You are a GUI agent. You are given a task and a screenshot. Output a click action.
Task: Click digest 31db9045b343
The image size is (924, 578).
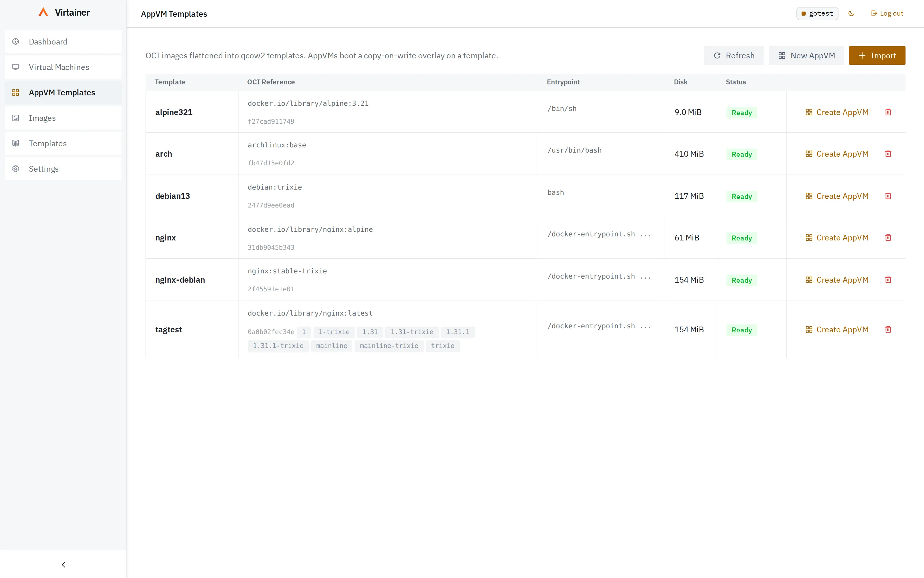(x=271, y=247)
